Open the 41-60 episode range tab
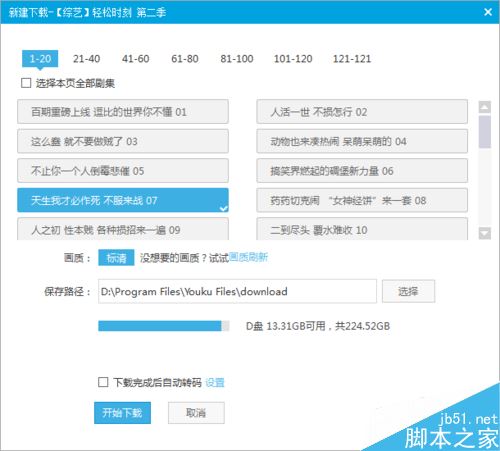The image size is (500, 451). (x=136, y=59)
